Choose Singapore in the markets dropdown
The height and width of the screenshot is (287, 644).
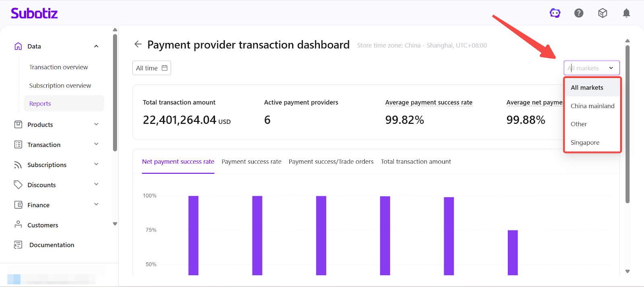(585, 143)
